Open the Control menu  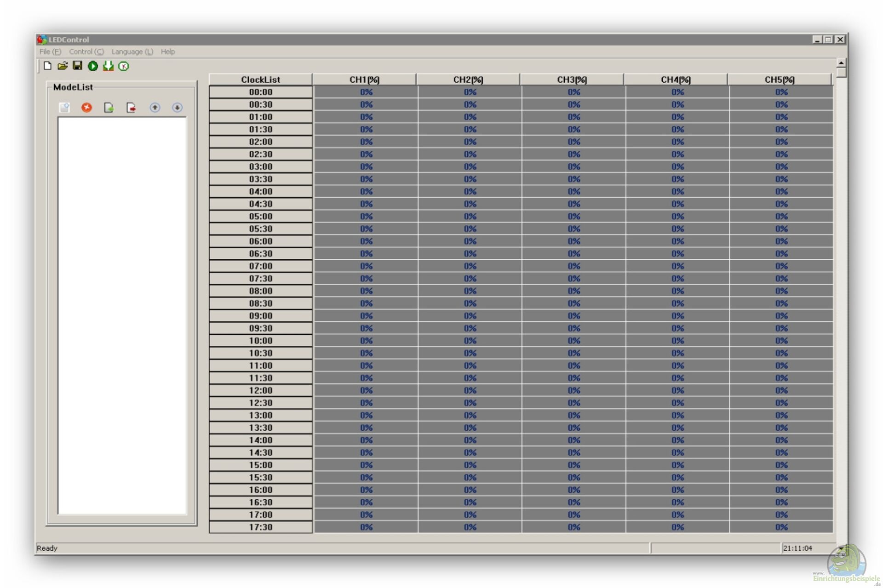pyautogui.click(x=86, y=51)
